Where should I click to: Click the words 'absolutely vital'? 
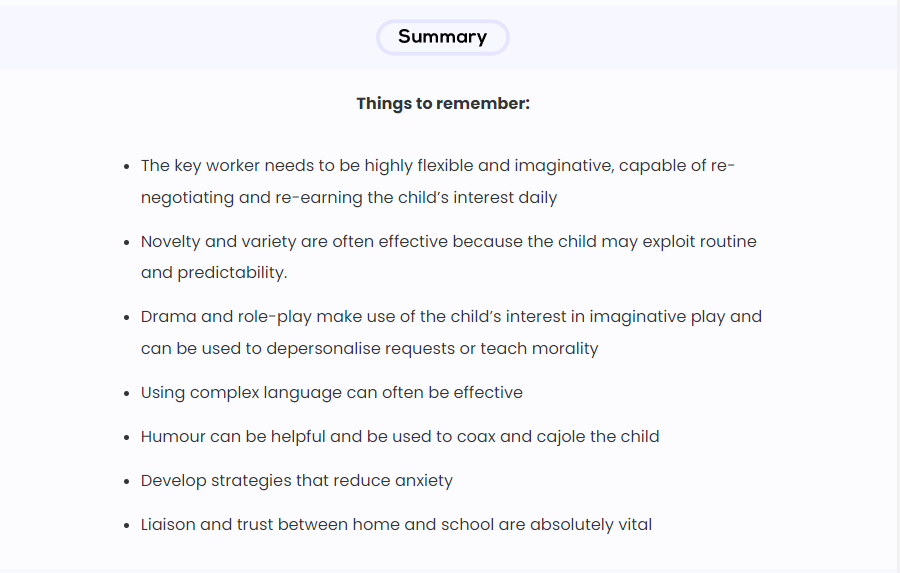591,525
